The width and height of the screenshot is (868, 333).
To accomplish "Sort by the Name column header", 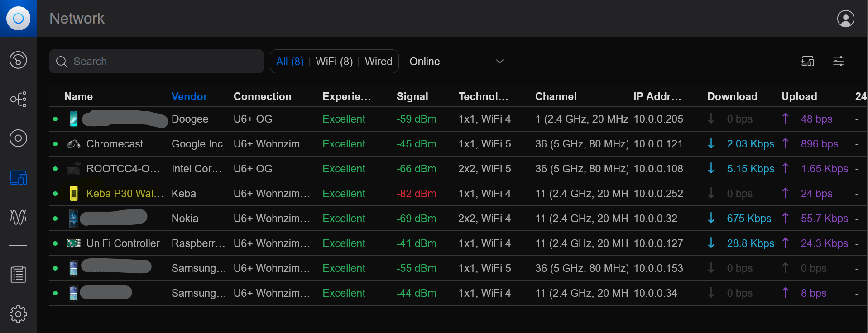I will (x=78, y=96).
